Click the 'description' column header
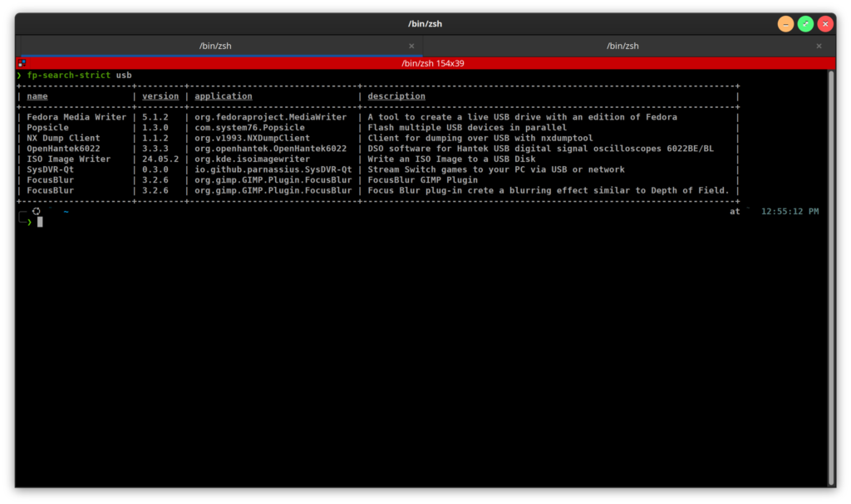Screen dimensions: 851x504 click(x=396, y=96)
